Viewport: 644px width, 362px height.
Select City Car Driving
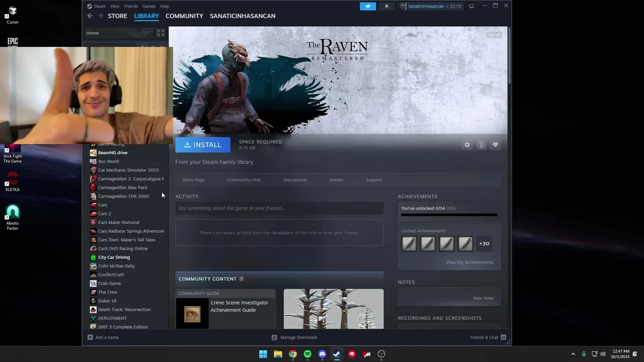(114, 257)
